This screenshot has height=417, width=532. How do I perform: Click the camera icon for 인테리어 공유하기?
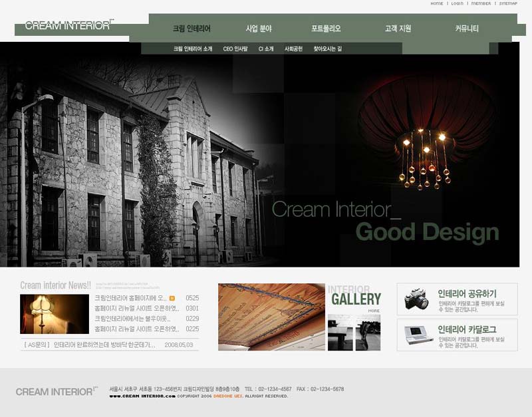pos(416,299)
